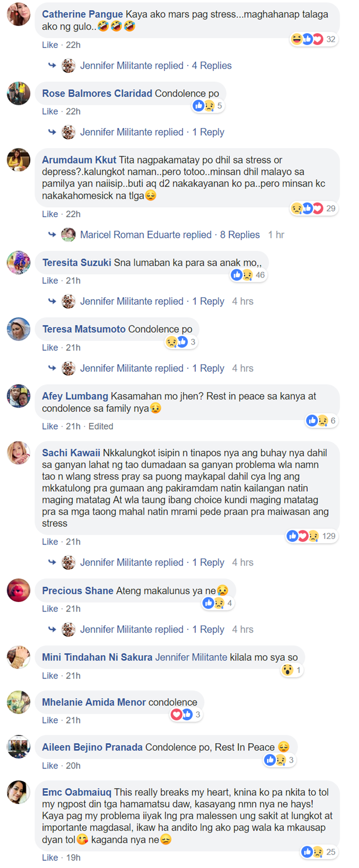View reactions on Arumdaum Kkut's comment

314,209
